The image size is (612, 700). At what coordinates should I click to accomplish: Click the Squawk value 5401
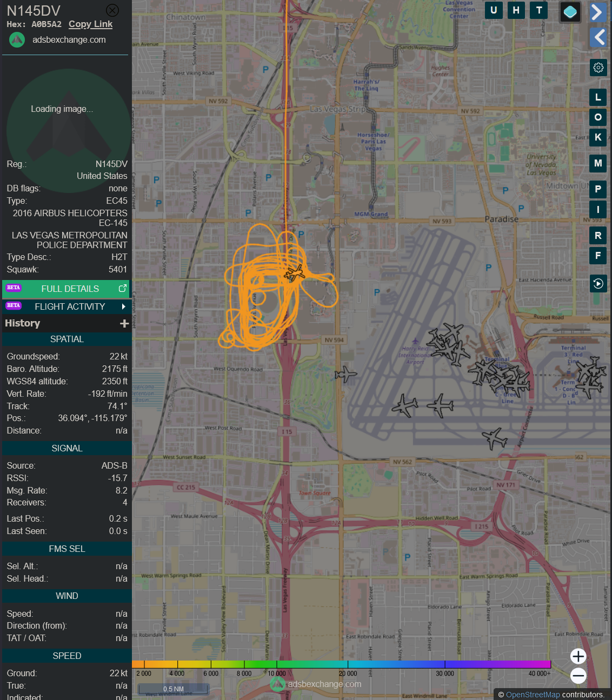click(118, 270)
